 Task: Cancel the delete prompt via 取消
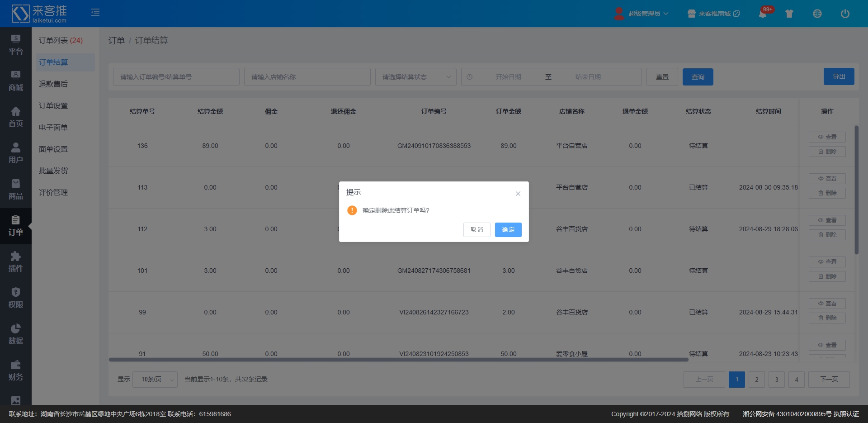click(x=476, y=230)
